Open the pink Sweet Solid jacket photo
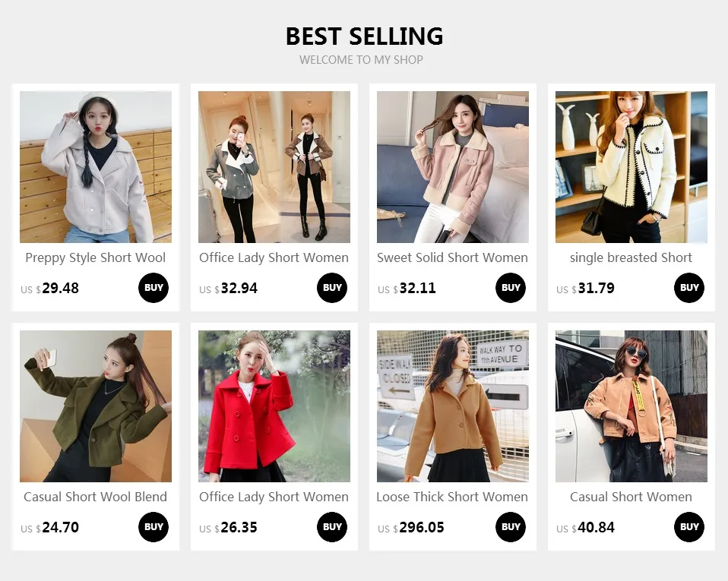This screenshot has height=581, width=728. pyautogui.click(x=453, y=167)
